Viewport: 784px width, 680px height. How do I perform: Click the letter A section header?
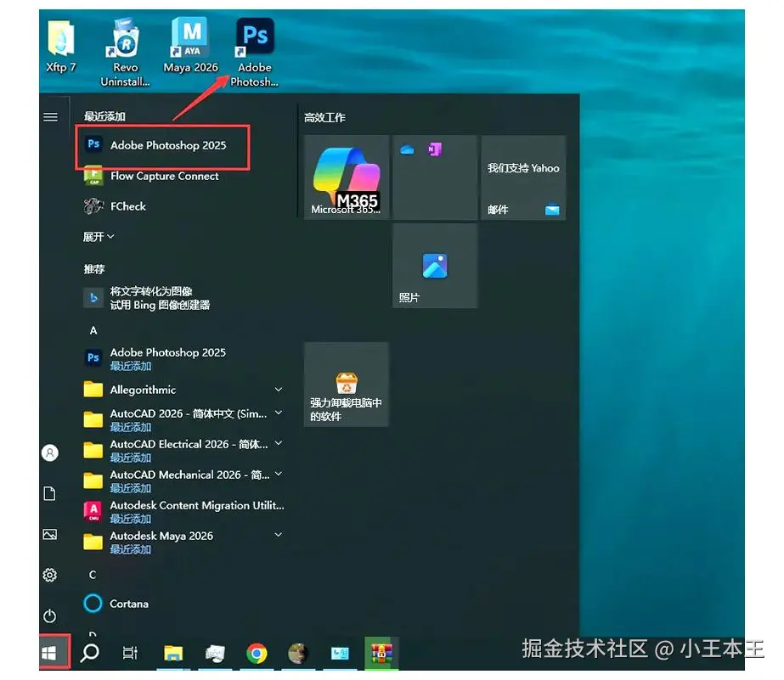(93, 330)
